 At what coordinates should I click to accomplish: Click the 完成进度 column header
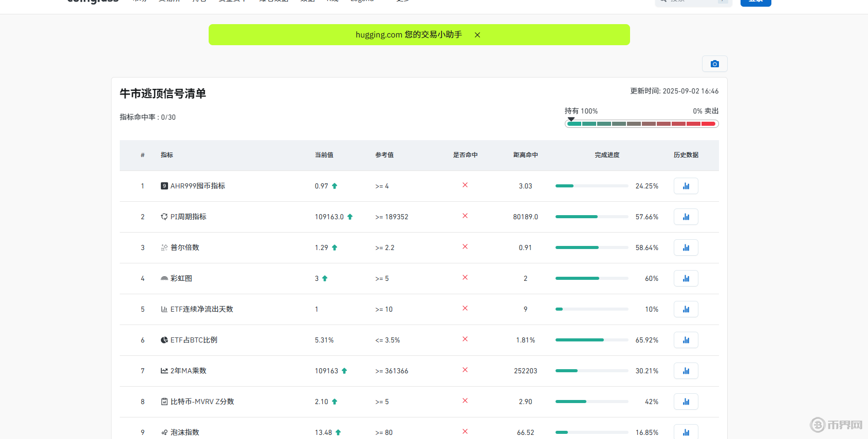[x=607, y=155]
